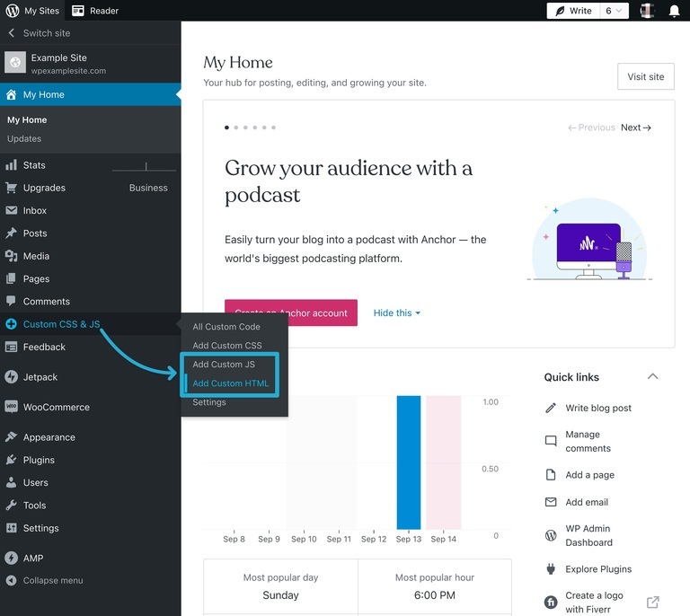
Task: Click the pink Sep 14 chart bar
Action: point(443,462)
